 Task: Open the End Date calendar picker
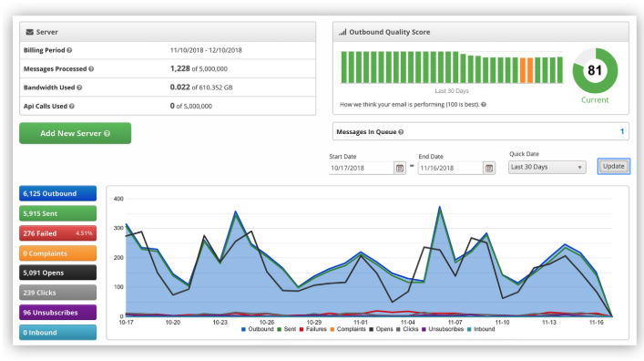489,168
